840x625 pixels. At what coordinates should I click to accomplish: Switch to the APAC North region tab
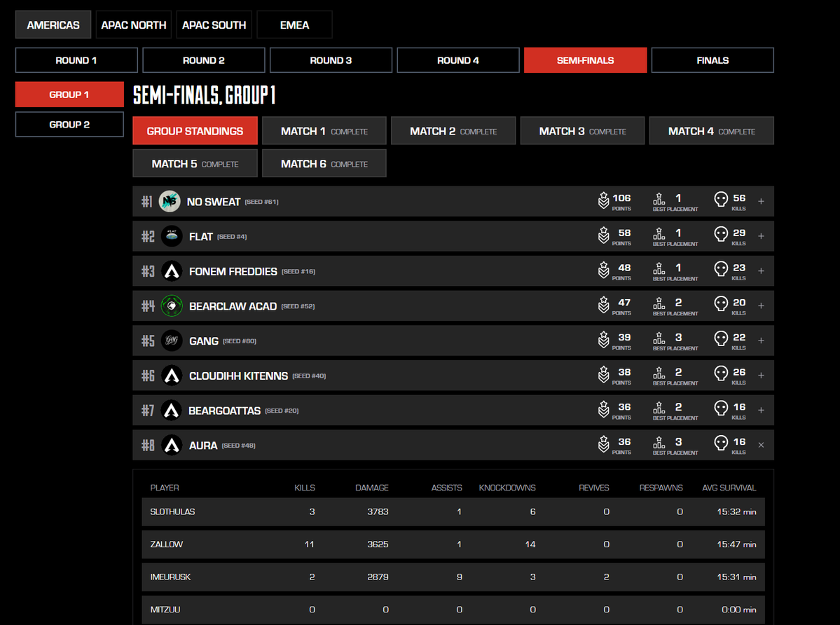tap(133, 25)
